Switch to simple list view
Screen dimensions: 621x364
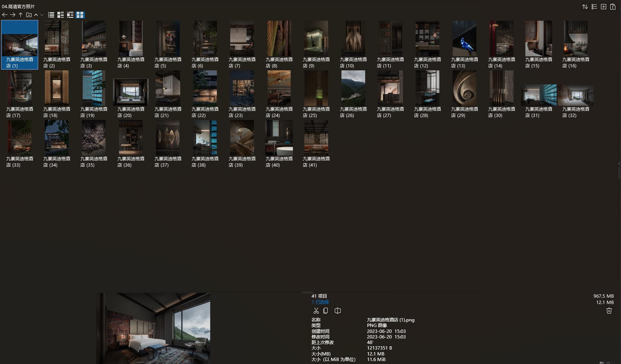pos(51,15)
